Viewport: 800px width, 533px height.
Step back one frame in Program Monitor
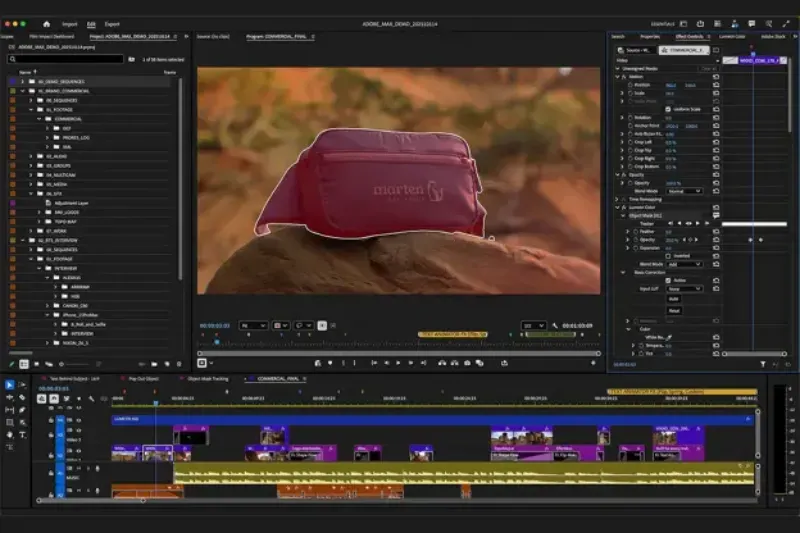coord(386,363)
